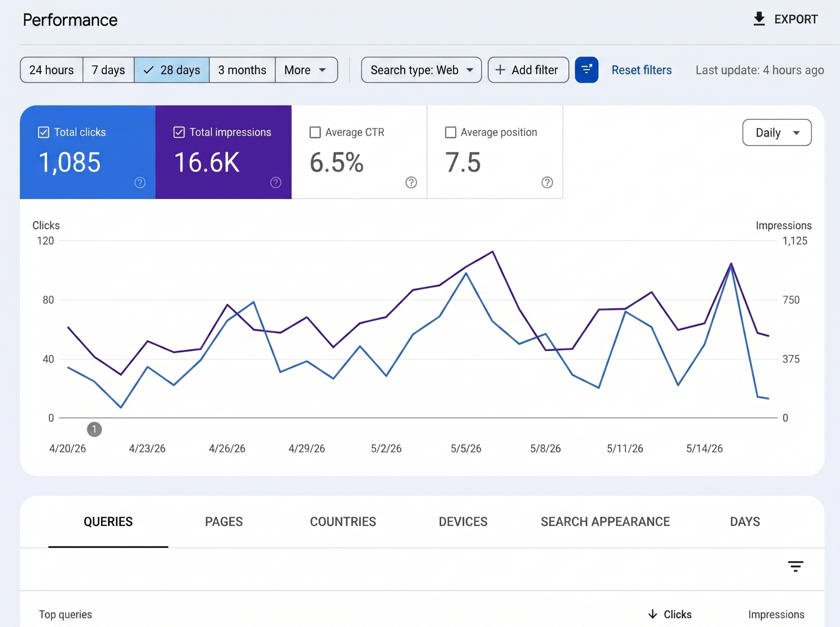Image resolution: width=840 pixels, height=627 pixels.
Task: Click the 16.6K impressions value
Action: [x=207, y=162]
